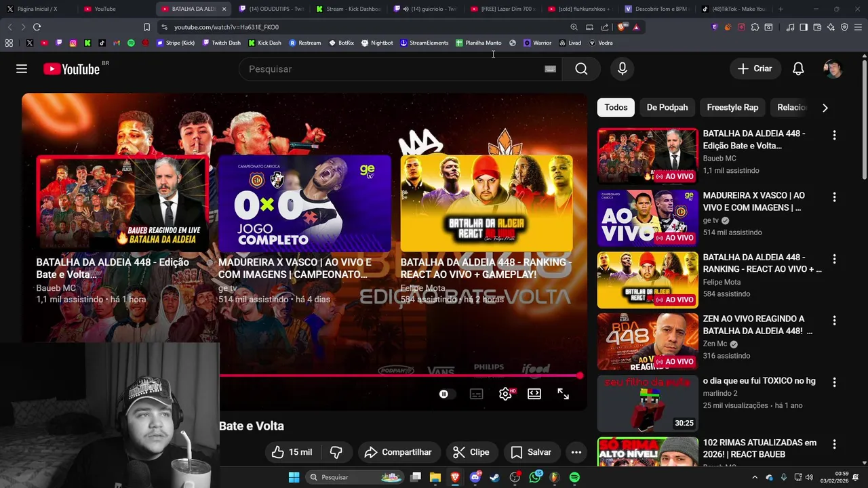Switch to Stream - Kick Dashboard tab
The height and width of the screenshot is (488, 868).
pyautogui.click(x=348, y=9)
